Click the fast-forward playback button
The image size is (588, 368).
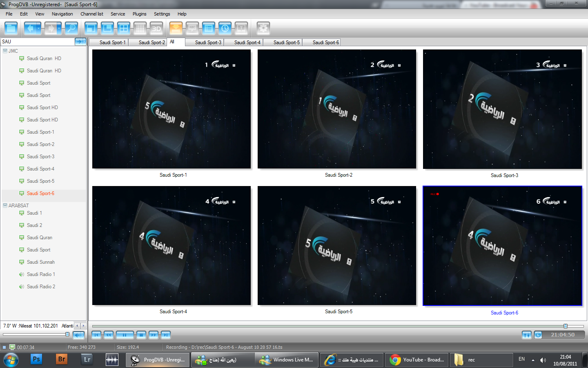point(153,335)
